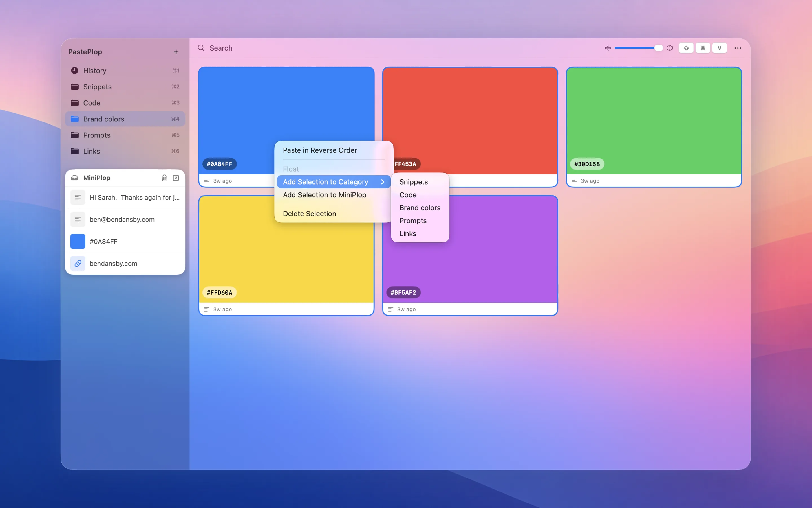Clear MiniPlop with the trash icon
Image resolution: width=812 pixels, height=508 pixels.
click(164, 178)
